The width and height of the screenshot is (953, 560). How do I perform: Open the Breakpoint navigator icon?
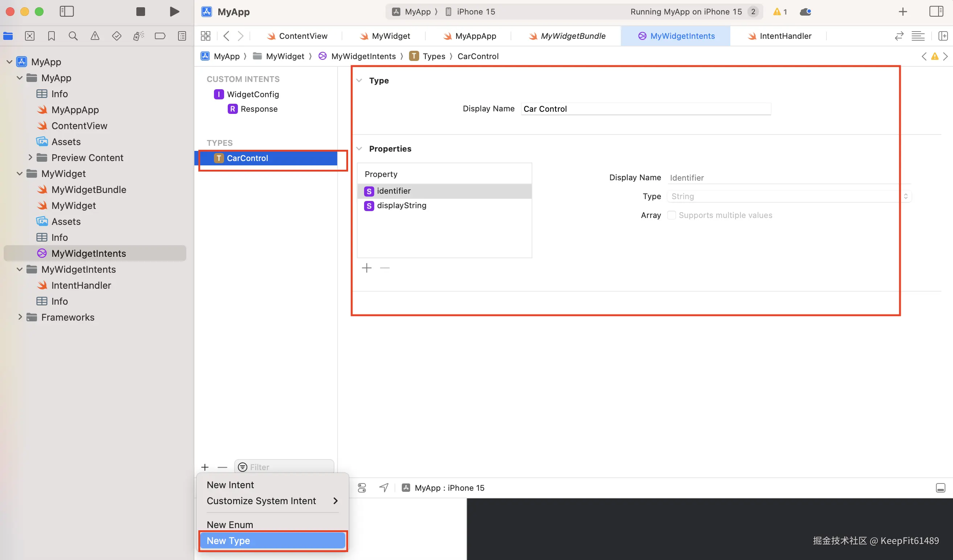160,36
